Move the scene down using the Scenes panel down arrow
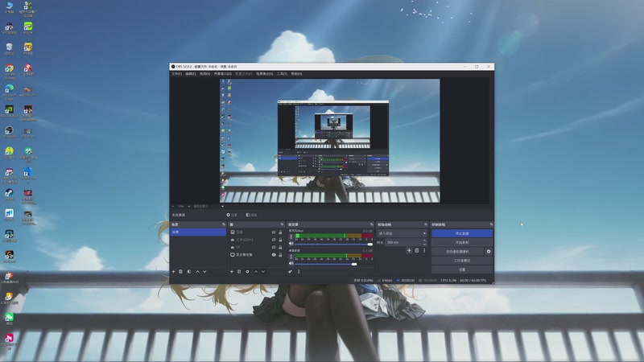This screenshot has width=644, height=362. point(204,271)
